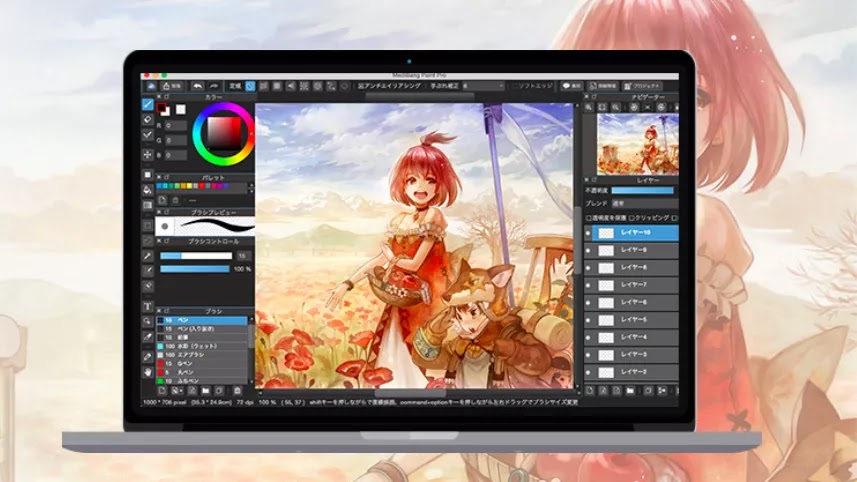857x482 pixels.
Task: Select the Text tool (T icon)
Action: pyautogui.click(x=148, y=307)
